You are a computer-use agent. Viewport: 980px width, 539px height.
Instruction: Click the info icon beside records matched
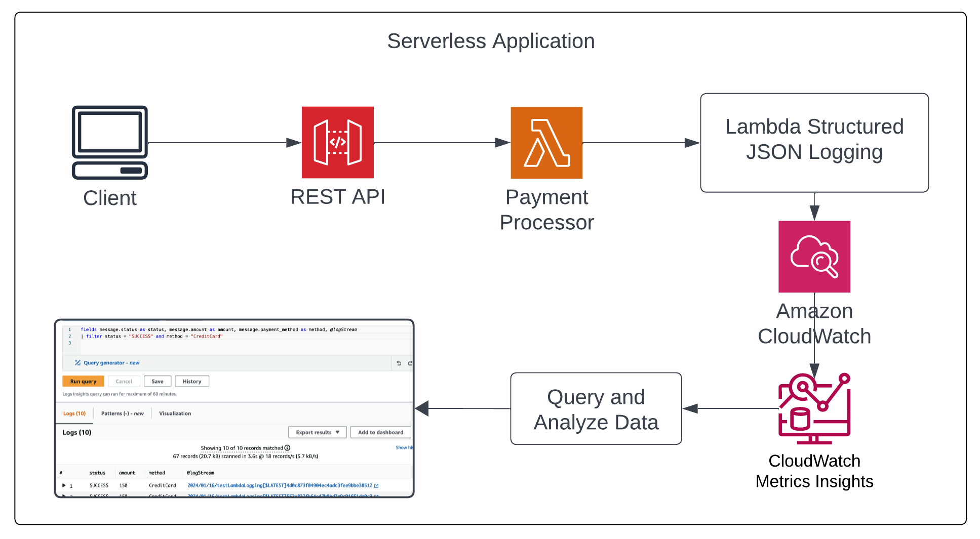pyautogui.click(x=287, y=448)
